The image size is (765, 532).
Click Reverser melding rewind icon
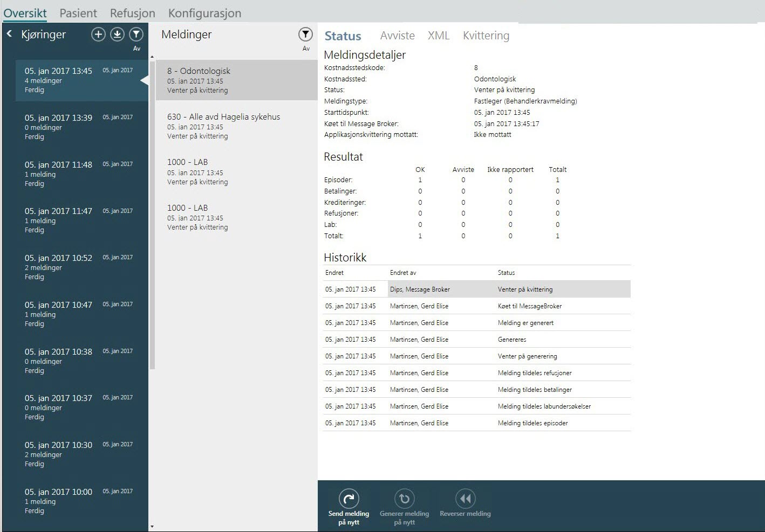[465, 499]
